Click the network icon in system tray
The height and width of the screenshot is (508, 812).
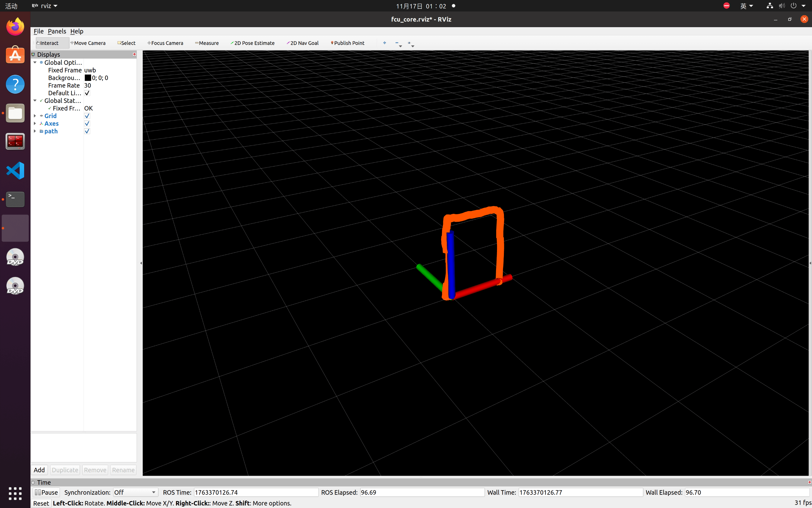(769, 6)
